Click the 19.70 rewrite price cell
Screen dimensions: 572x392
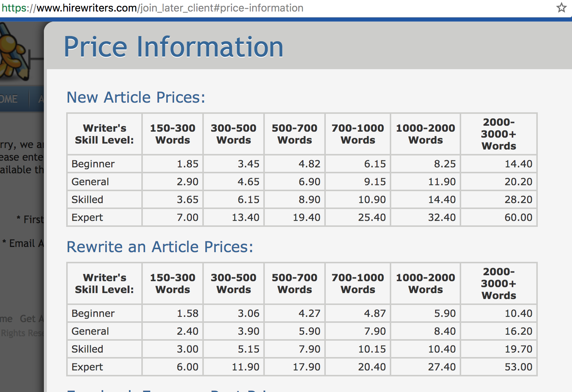[499, 349]
